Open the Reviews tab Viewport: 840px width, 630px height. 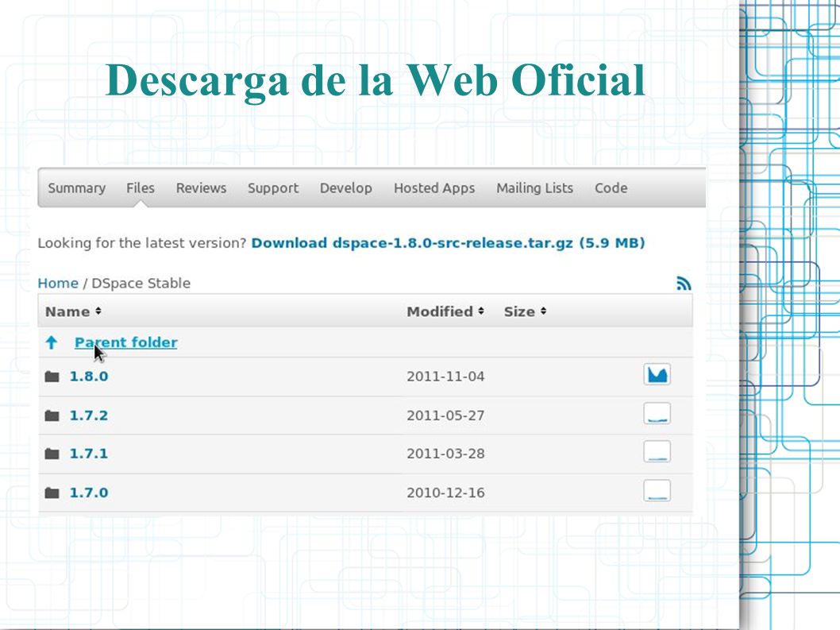click(202, 188)
